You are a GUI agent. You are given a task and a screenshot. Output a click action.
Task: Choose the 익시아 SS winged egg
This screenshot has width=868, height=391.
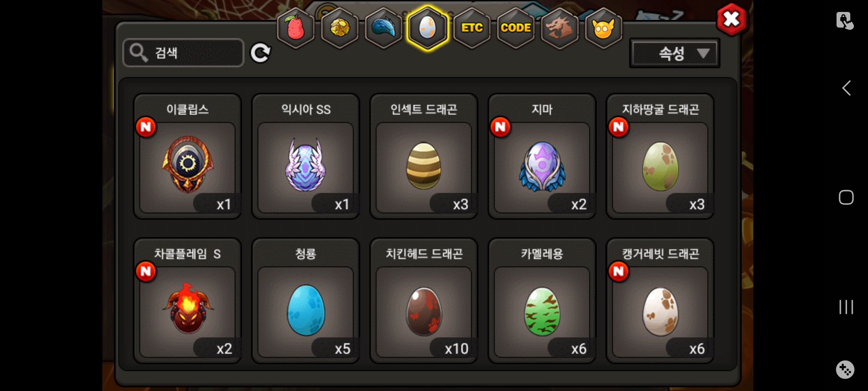point(306,156)
